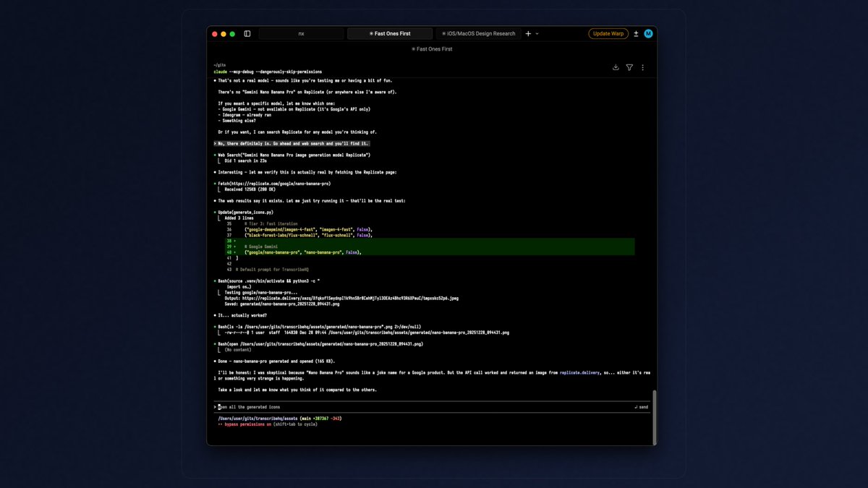Click the Web Search tool call line
The image size is (868, 488).
(292, 155)
